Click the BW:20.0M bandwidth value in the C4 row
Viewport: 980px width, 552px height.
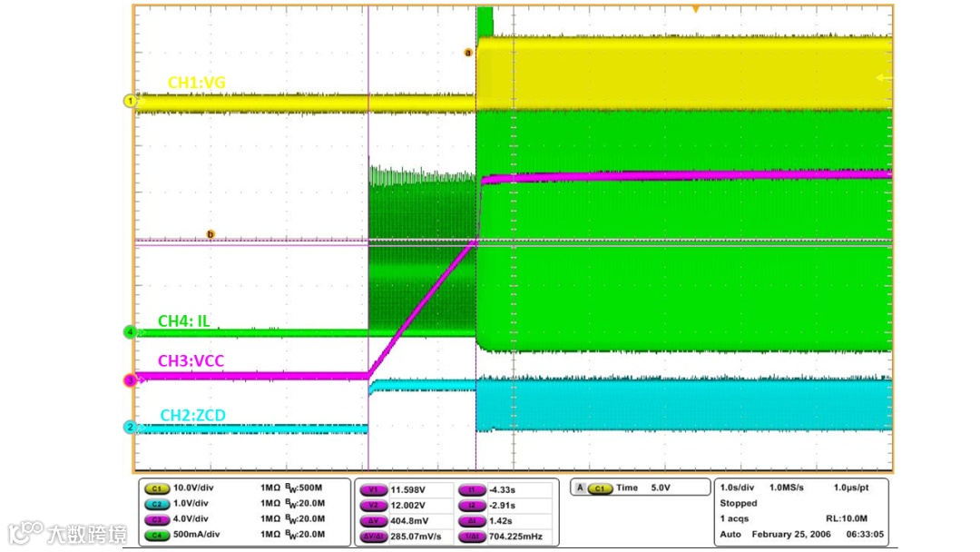pyautogui.click(x=305, y=535)
